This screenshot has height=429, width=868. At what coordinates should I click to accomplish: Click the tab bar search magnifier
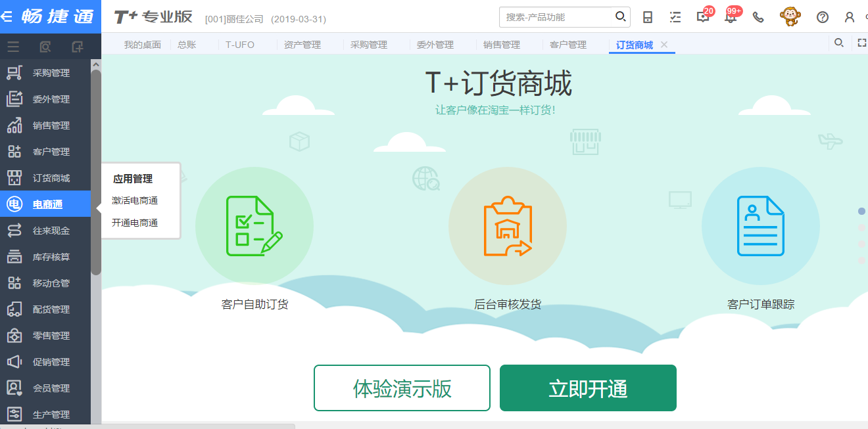point(839,43)
